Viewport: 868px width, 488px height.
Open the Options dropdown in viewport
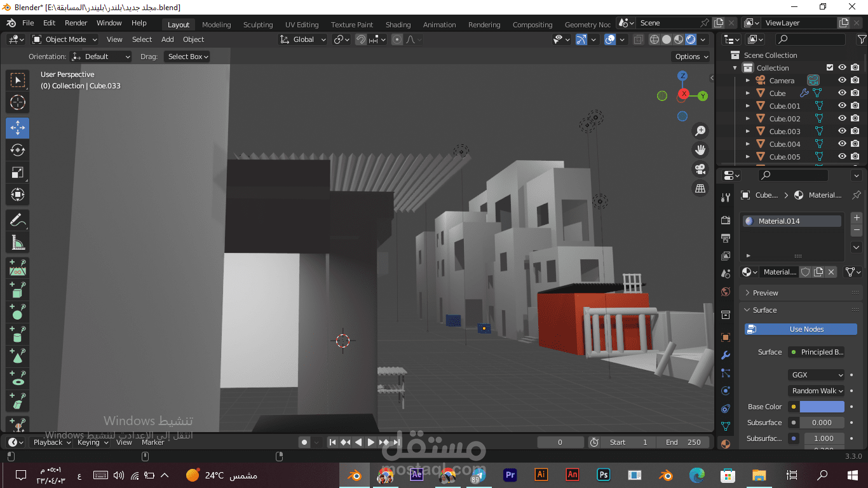click(691, 57)
